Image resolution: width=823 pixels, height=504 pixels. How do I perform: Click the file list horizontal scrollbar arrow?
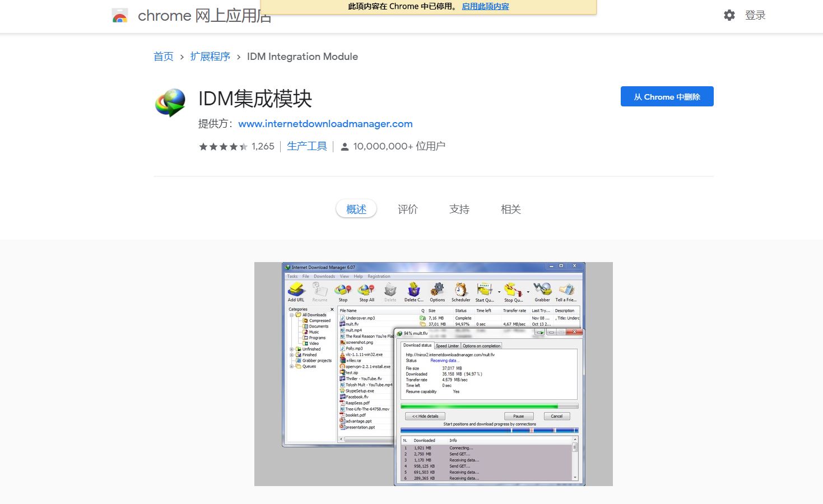pos(342,440)
